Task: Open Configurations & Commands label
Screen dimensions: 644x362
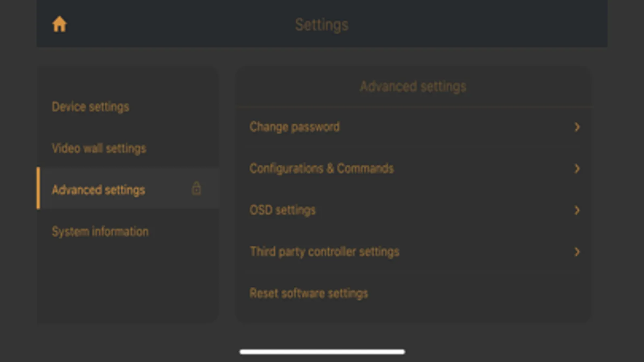Action: pyautogui.click(x=321, y=169)
